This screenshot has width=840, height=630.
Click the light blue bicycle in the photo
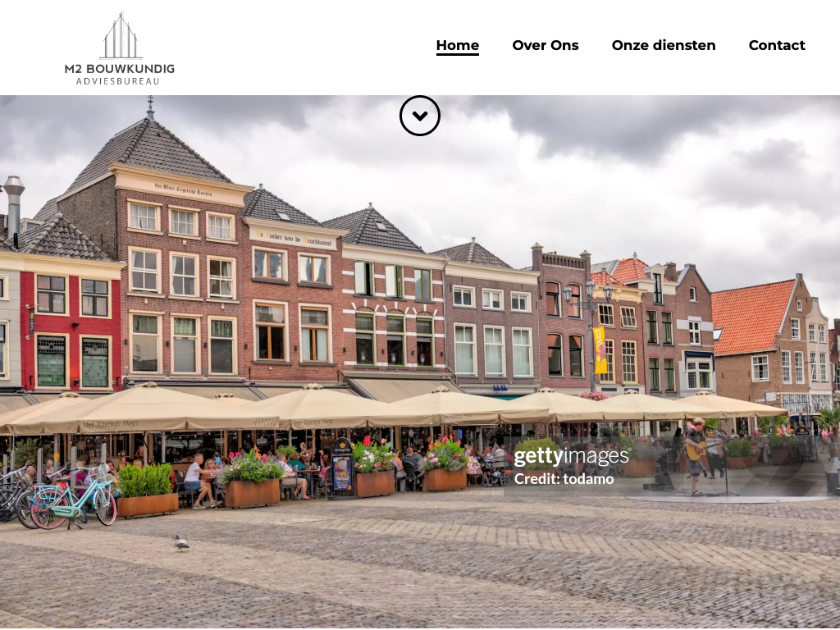(75, 502)
